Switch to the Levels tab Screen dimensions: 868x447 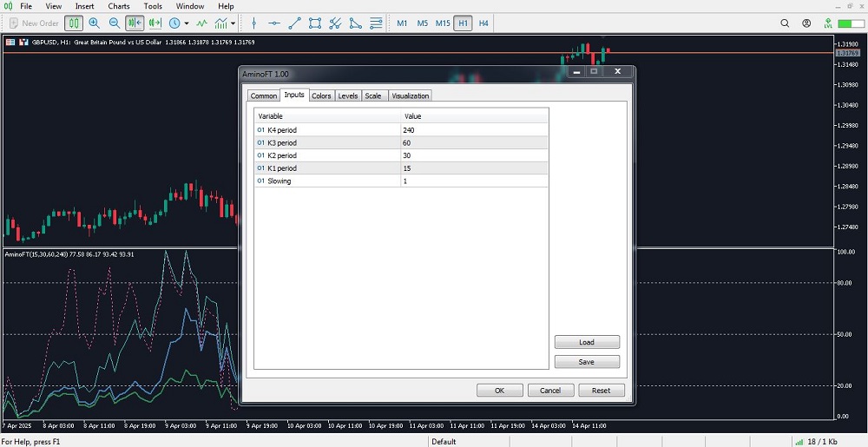coord(347,95)
